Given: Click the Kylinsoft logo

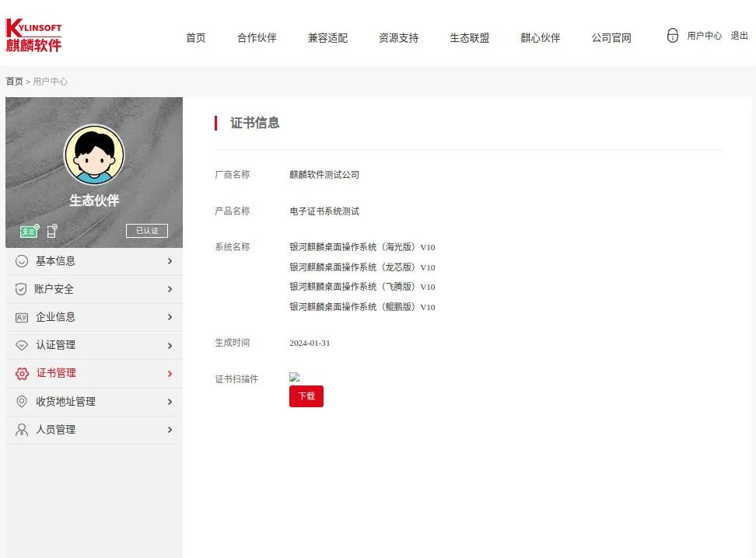Looking at the screenshot, I should [x=33, y=36].
